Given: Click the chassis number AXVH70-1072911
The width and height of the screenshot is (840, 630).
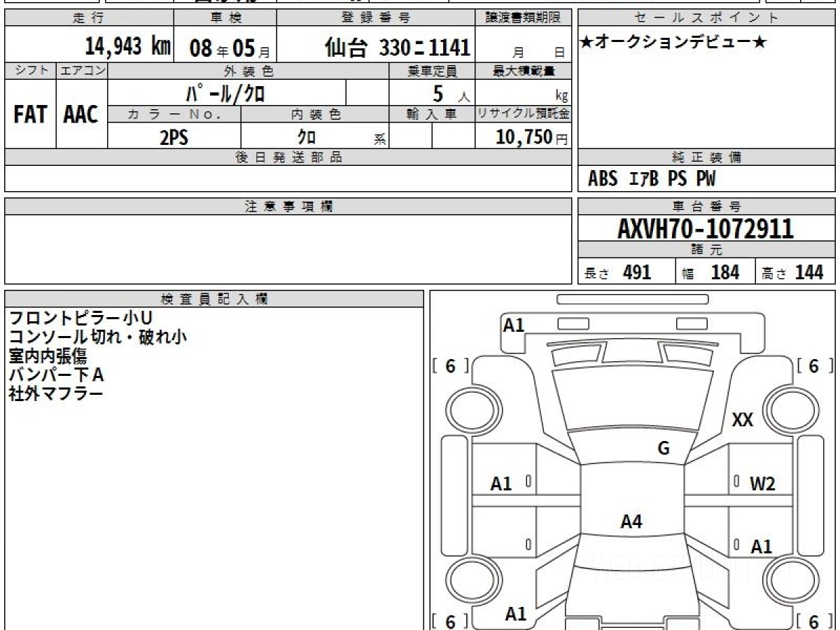Looking at the screenshot, I should pyautogui.click(x=706, y=228).
